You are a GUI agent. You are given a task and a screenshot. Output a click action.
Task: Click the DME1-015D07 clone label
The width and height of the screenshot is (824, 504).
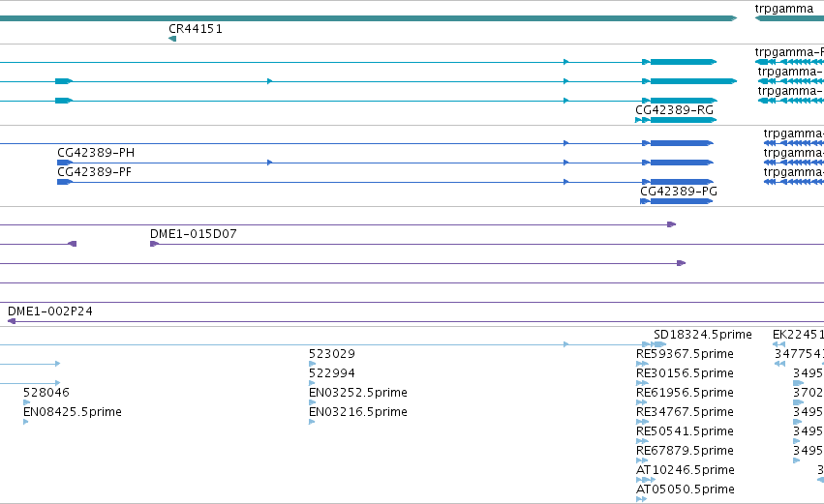[x=194, y=234]
